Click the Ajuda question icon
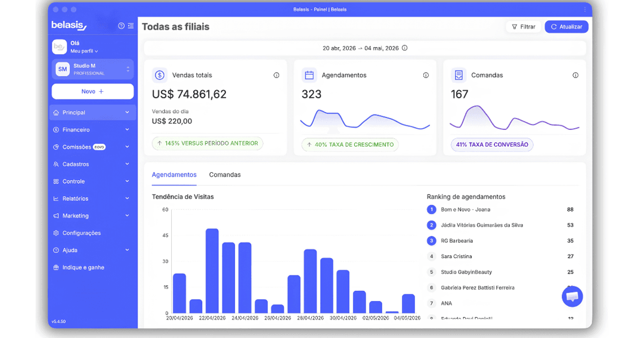 pos(56,250)
